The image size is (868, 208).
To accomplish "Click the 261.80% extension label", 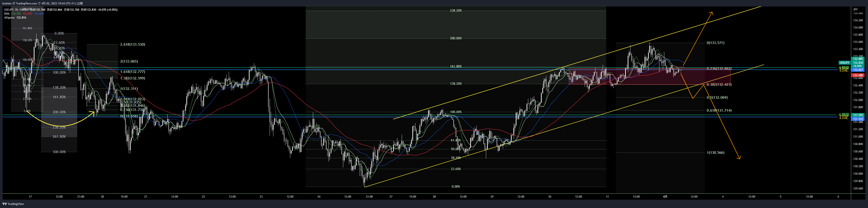I will 59,137.
